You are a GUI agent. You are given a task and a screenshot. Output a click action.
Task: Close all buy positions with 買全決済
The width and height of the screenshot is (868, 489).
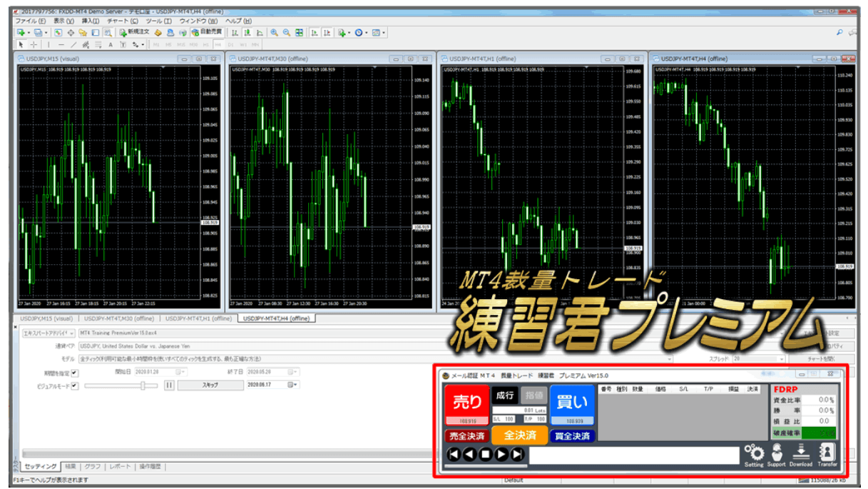pyautogui.click(x=573, y=436)
